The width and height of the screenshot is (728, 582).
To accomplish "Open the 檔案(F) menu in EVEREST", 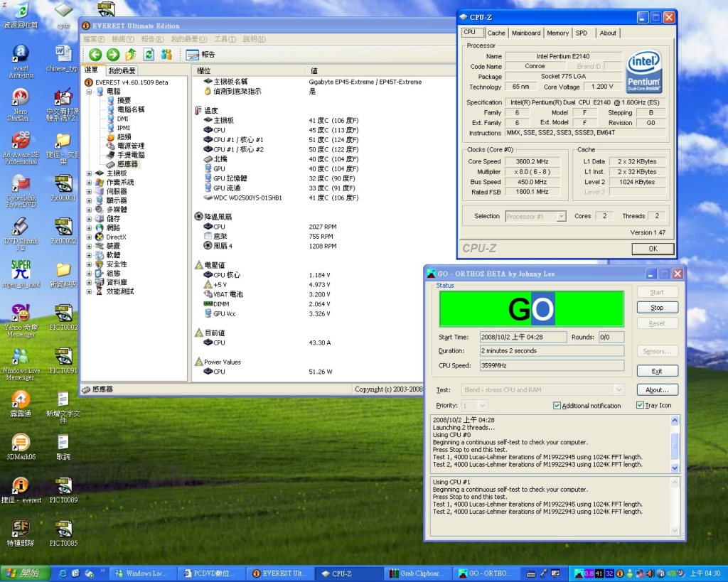I will tap(94, 39).
